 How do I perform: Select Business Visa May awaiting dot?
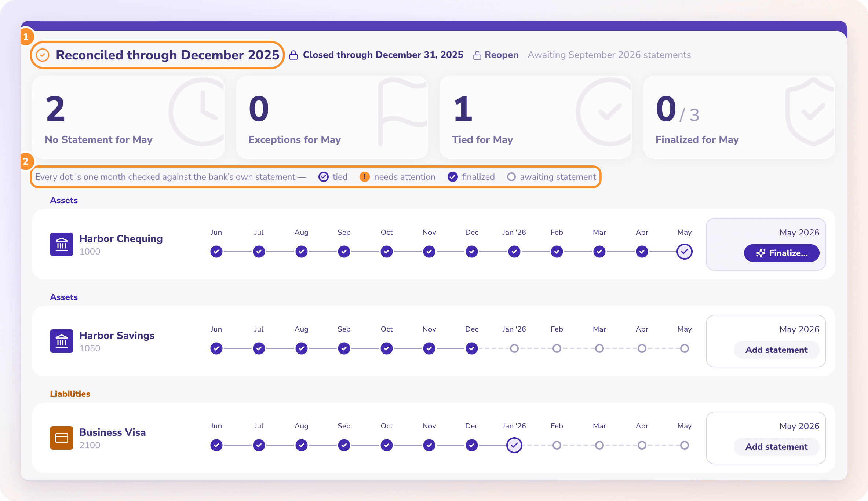click(685, 445)
